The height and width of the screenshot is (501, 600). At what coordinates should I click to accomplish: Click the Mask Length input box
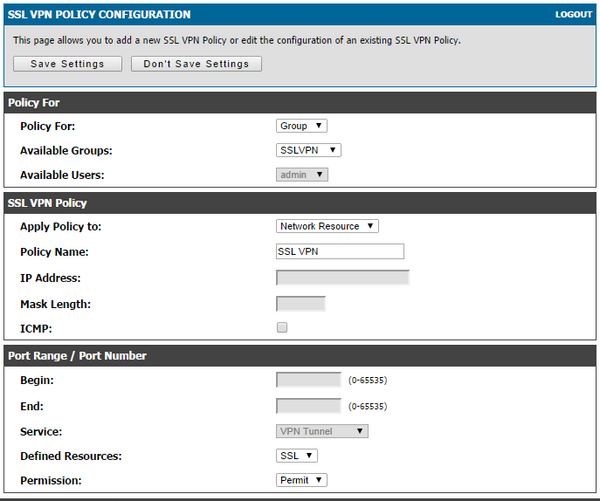[x=301, y=304]
